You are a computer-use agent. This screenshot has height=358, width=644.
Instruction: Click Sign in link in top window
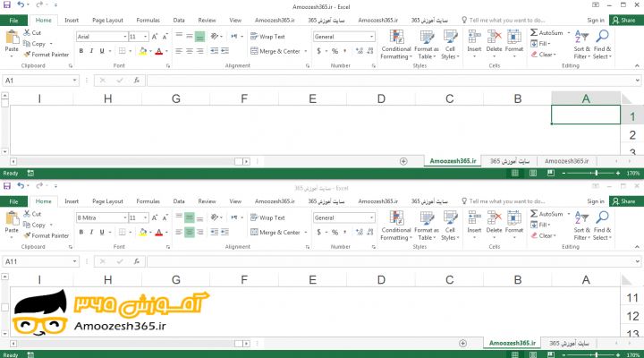pyautogui.click(x=596, y=21)
